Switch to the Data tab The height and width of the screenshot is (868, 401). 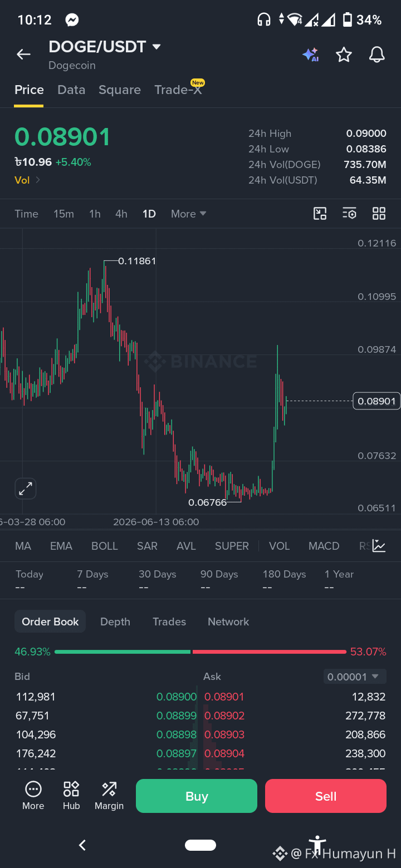pos(71,90)
